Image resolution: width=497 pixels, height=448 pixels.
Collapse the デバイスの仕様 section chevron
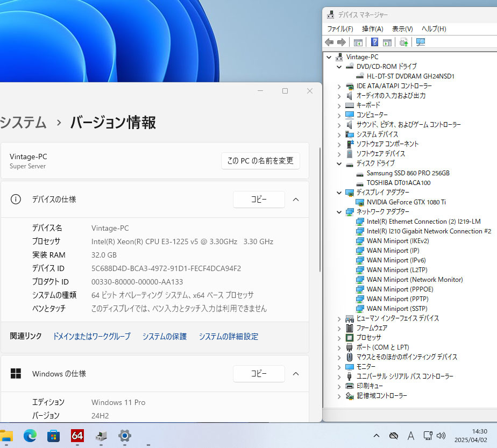click(295, 200)
